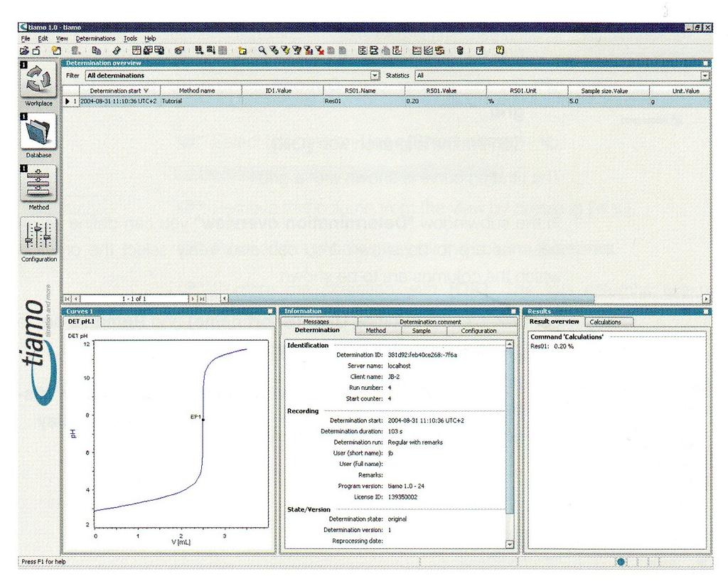The image size is (728, 584).
Task: Open the View menu
Action: click(x=62, y=38)
